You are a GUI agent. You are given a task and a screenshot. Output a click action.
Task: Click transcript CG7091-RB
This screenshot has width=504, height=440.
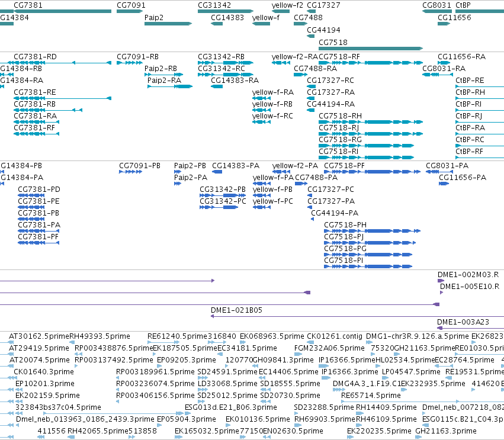(130, 63)
